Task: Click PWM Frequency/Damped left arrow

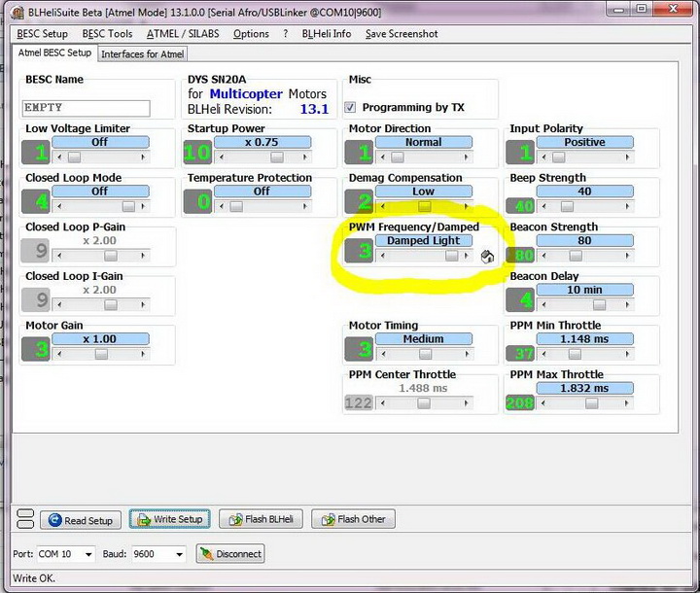Action: (383, 256)
